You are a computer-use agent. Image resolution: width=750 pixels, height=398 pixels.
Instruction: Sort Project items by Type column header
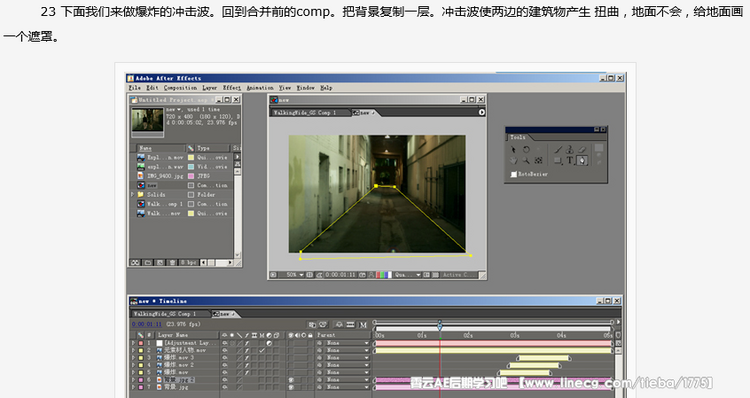click(x=213, y=148)
